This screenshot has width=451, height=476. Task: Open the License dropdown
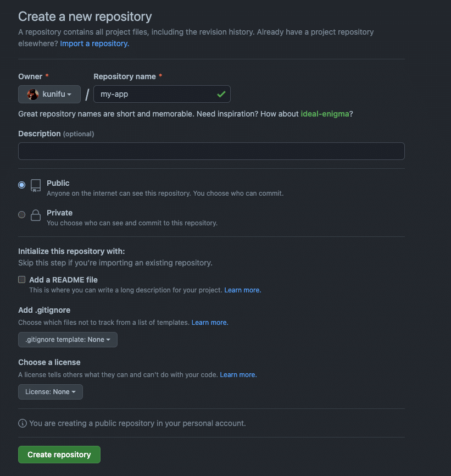pos(50,391)
